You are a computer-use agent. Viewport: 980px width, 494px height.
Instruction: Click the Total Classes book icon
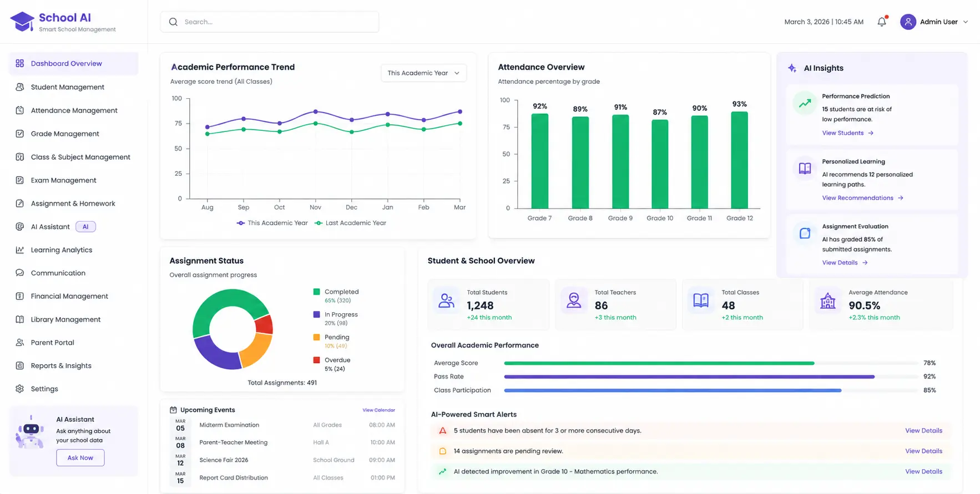pyautogui.click(x=701, y=301)
